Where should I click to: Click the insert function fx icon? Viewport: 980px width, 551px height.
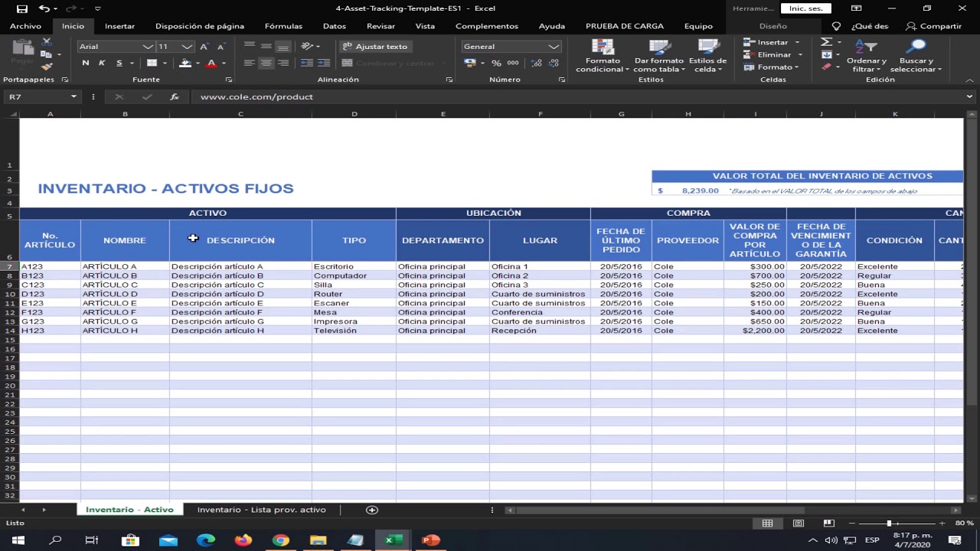(175, 97)
